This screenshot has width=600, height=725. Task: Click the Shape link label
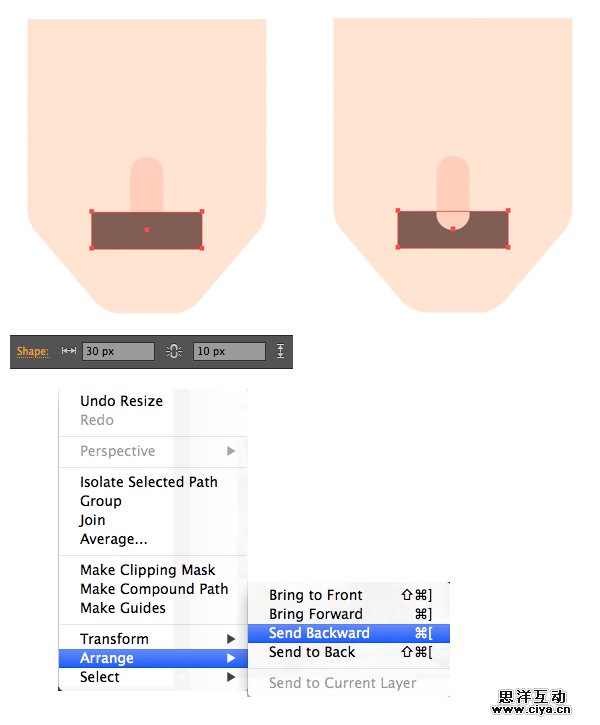click(x=32, y=351)
